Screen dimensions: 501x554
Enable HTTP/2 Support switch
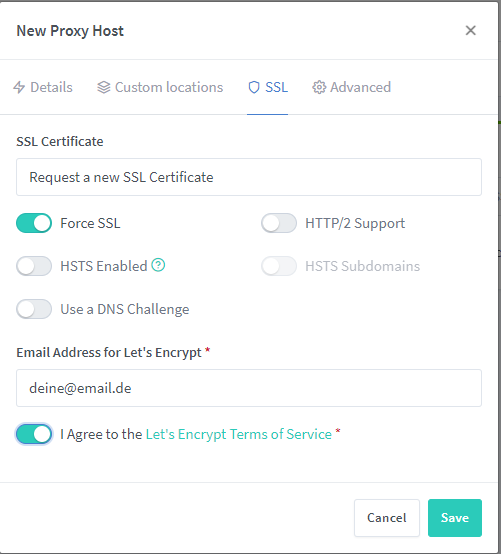279,223
